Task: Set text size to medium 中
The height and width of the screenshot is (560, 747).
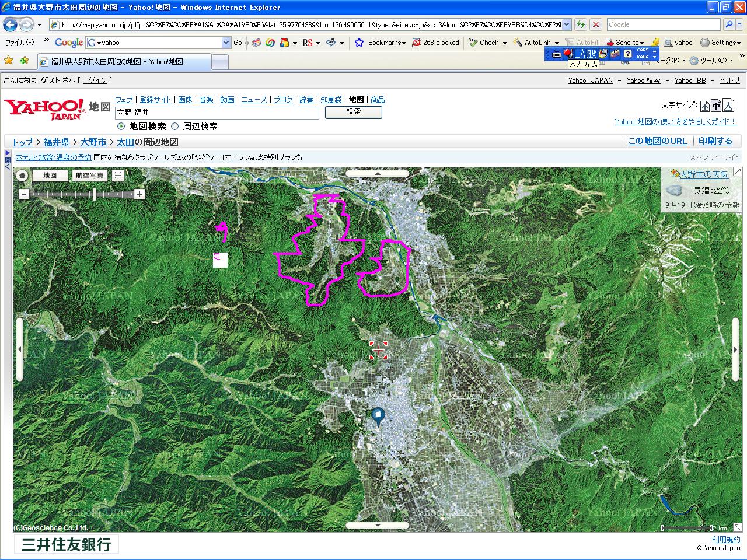Action: (x=716, y=106)
